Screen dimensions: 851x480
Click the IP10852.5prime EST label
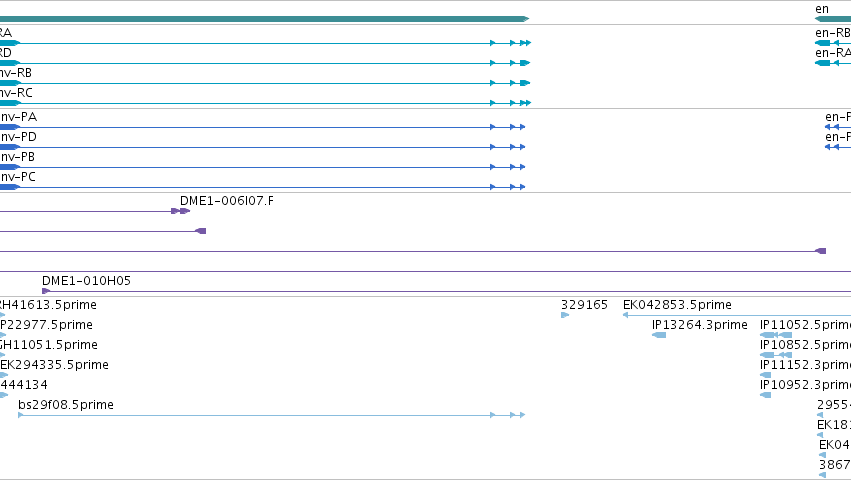click(x=805, y=345)
